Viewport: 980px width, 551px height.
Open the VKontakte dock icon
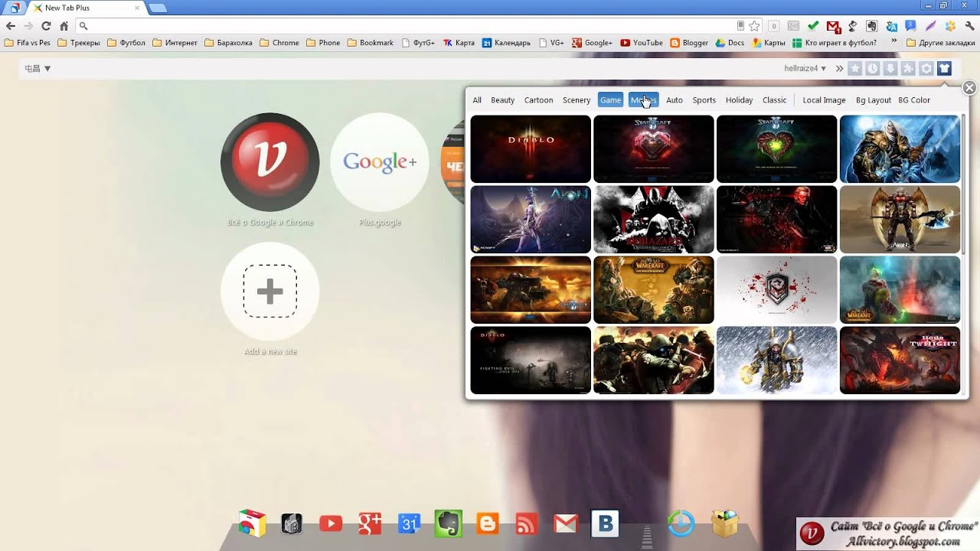(605, 523)
